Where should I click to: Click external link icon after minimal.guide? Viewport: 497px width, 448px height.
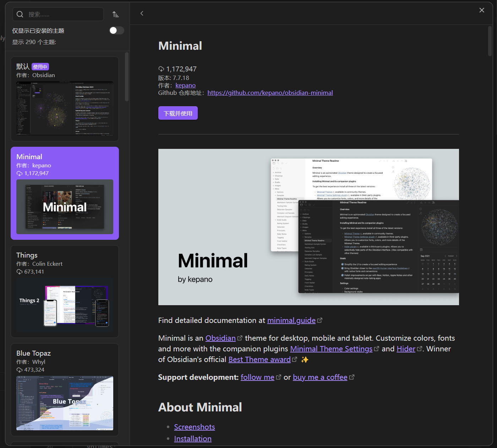(319, 320)
